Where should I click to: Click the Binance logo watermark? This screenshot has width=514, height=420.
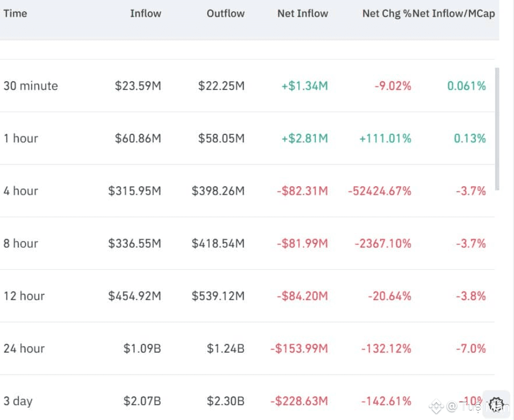tap(436, 407)
